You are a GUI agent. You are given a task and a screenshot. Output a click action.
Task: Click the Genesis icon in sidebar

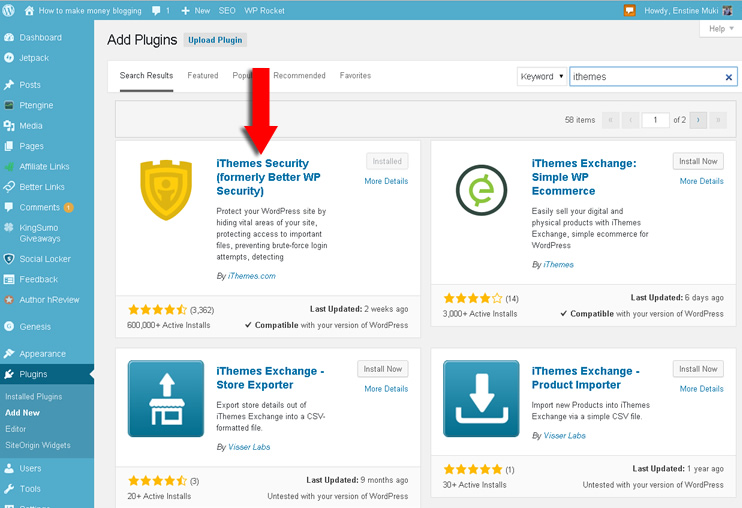tap(9, 326)
